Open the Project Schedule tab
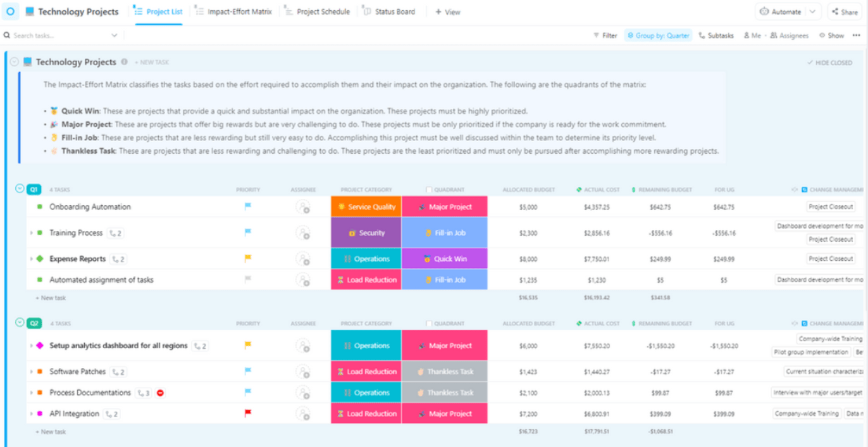 click(x=317, y=11)
